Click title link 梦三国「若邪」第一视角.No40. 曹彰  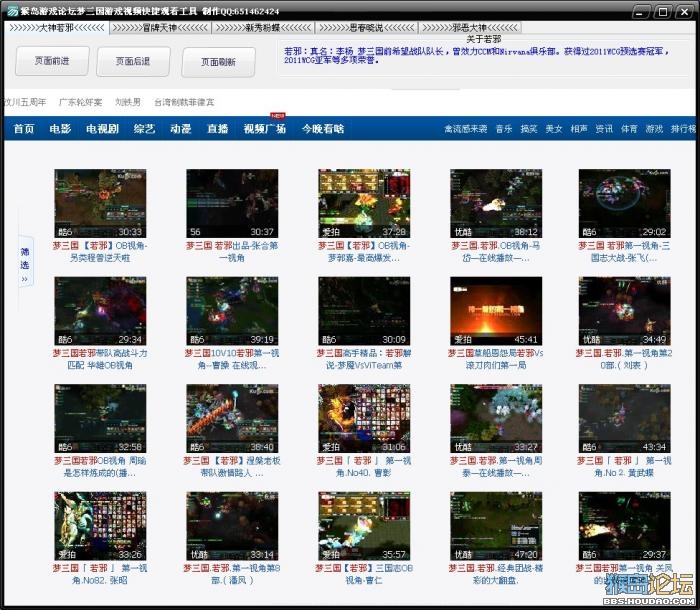[x=364, y=467]
